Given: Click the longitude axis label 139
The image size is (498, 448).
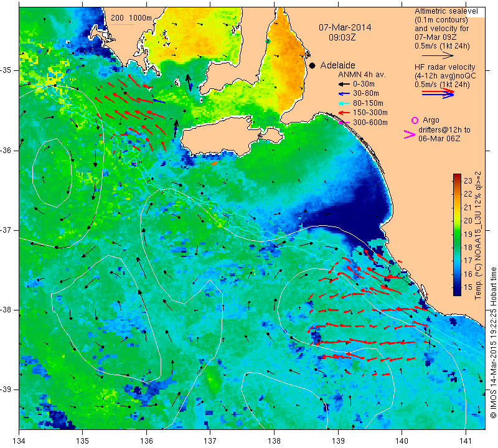Looking at the screenshot, I should (338, 441).
